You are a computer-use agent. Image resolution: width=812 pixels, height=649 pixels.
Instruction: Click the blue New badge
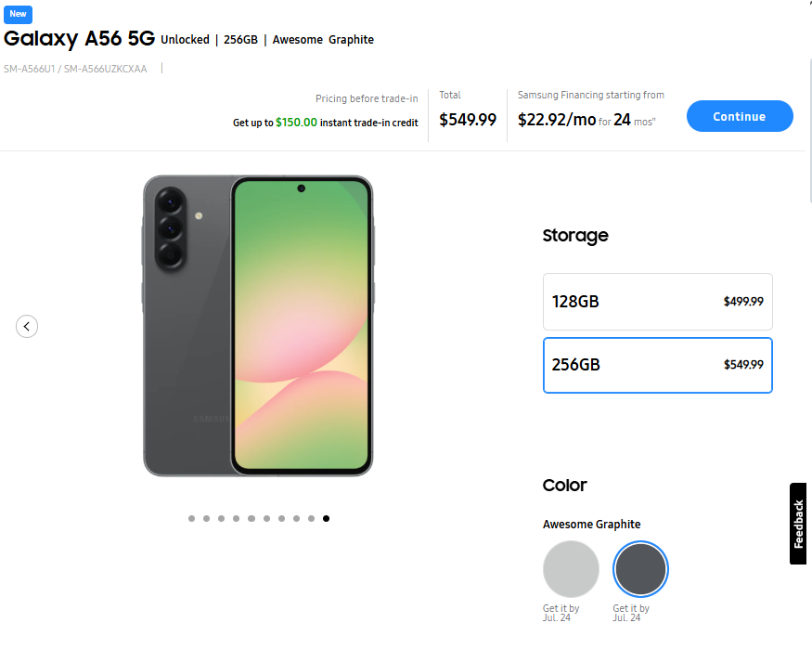click(x=19, y=14)
